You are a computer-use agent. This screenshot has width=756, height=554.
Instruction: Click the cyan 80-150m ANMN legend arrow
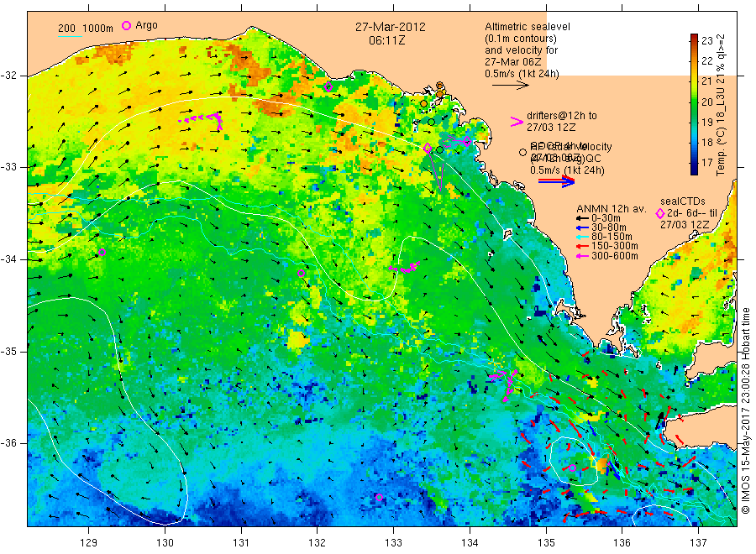click(582, 237)
